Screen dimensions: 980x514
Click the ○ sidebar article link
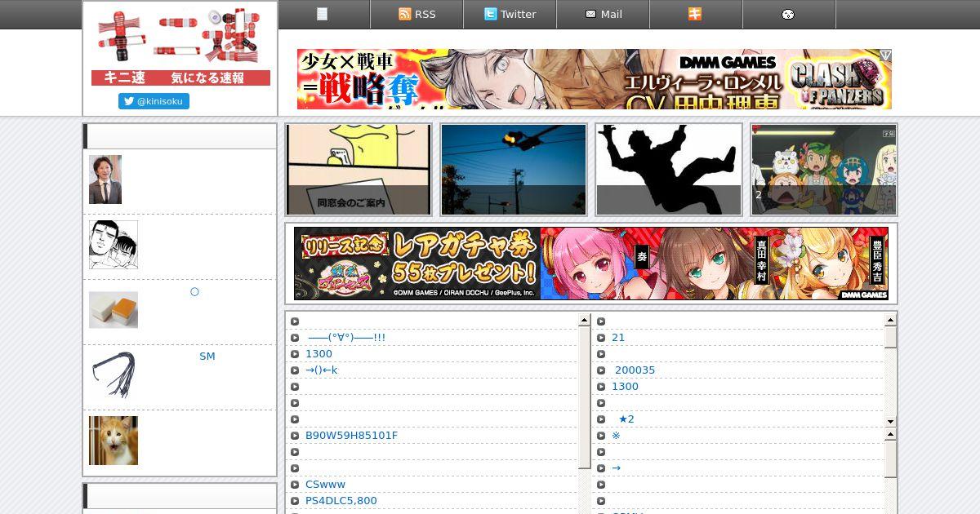(194, 291)
